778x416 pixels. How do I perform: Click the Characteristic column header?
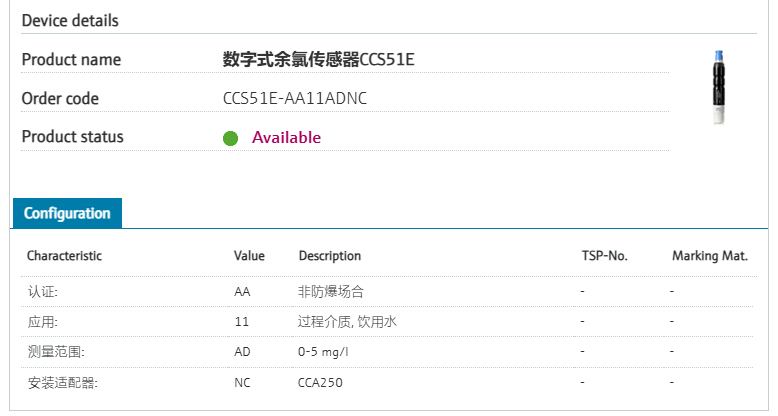coord(64,256)
